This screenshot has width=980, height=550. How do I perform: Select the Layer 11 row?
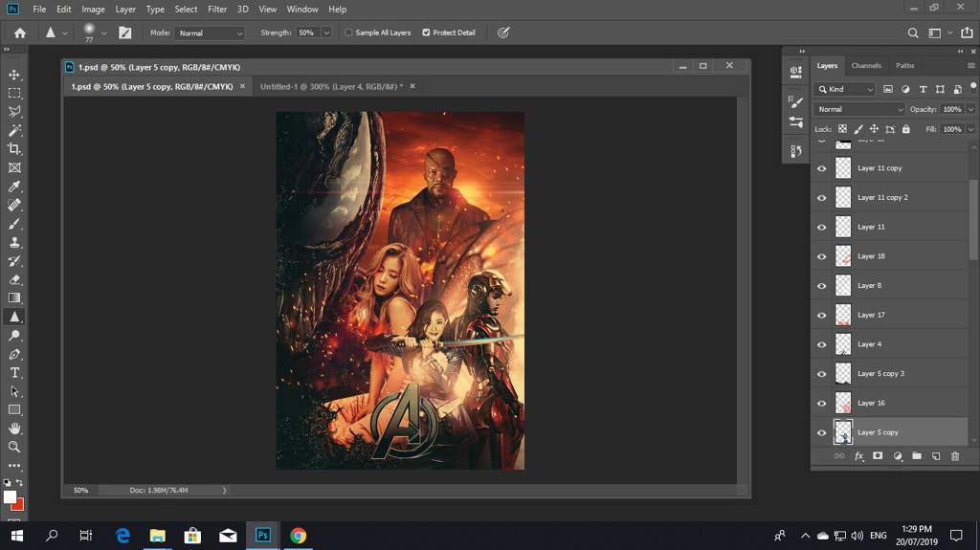(890, 227)
